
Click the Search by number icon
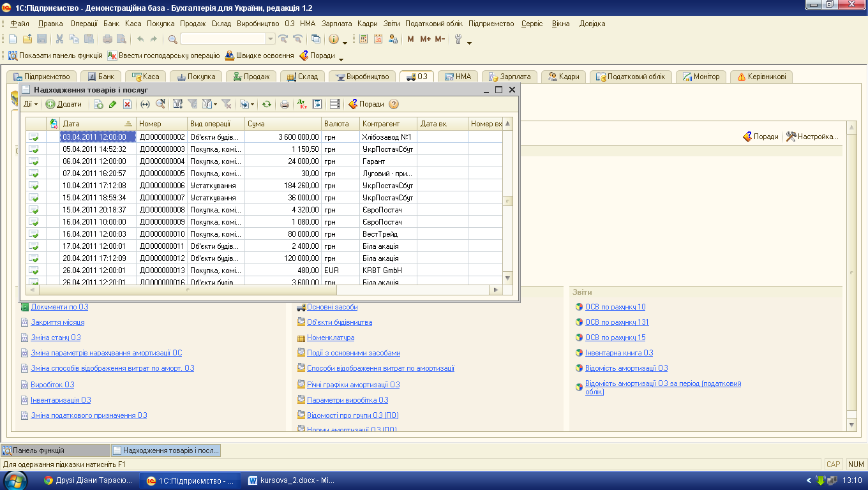[160, 104]
